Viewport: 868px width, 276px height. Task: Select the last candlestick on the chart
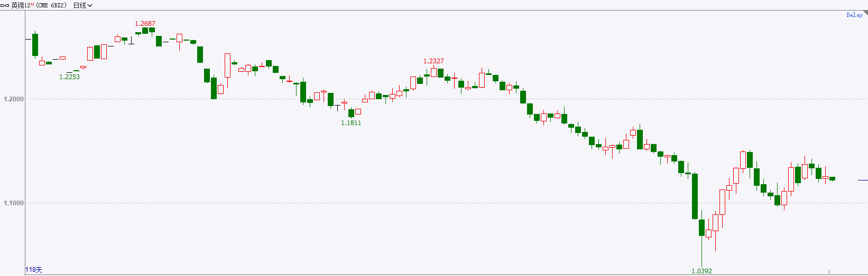tap(832, 179)
